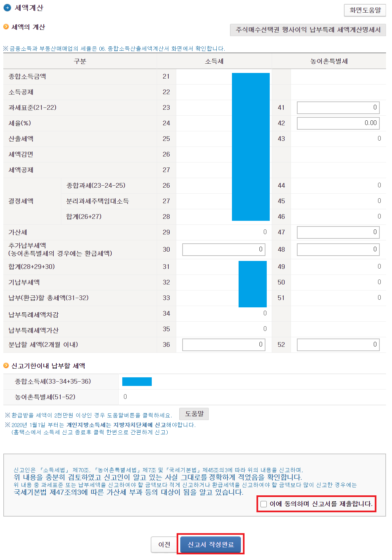Click the 세율 input field, item 42
This screenshot has width=392, height=560.
click(x=338, y=123)
